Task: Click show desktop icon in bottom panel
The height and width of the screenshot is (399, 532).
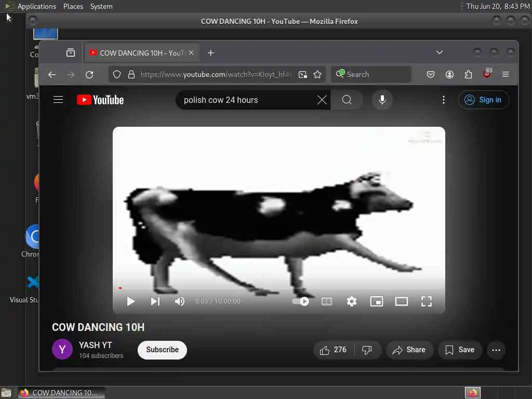Action: (6, 393)
